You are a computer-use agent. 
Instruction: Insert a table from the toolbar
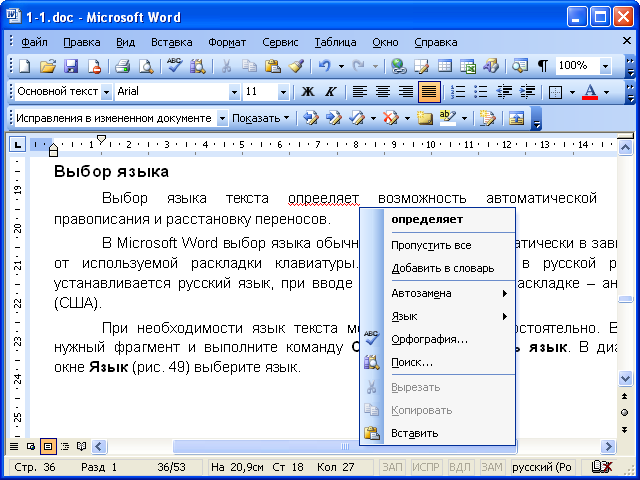tap(444, 66)
